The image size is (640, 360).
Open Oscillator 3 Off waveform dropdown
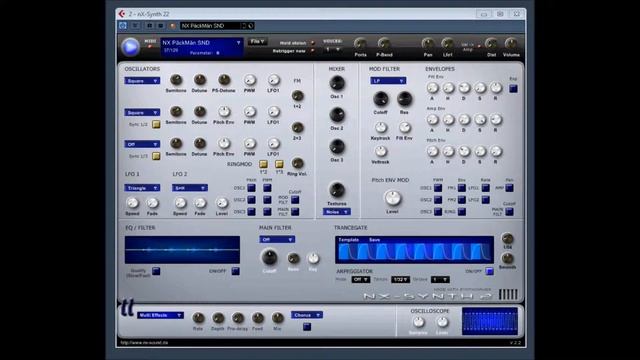142,144
